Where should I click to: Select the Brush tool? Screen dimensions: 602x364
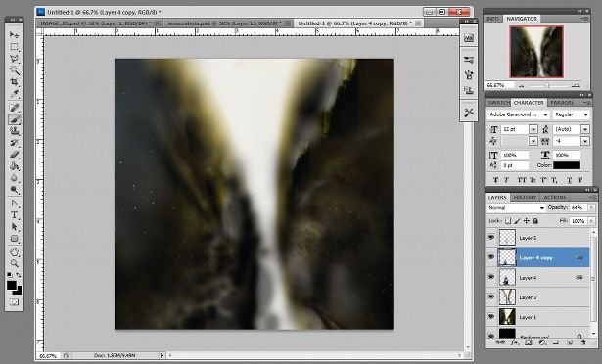click(x=15, y=119)
